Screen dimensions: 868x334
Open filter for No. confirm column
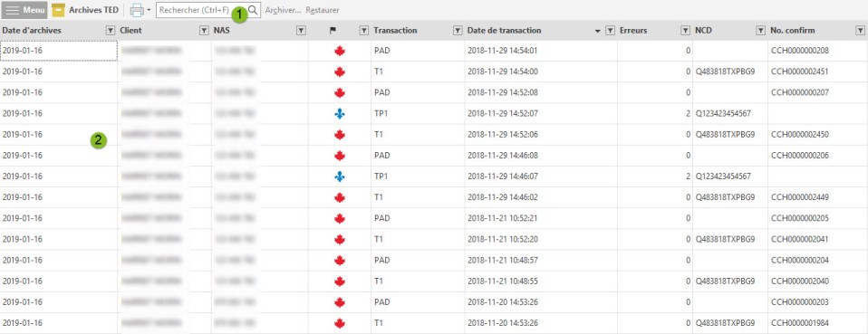point(860,31)
